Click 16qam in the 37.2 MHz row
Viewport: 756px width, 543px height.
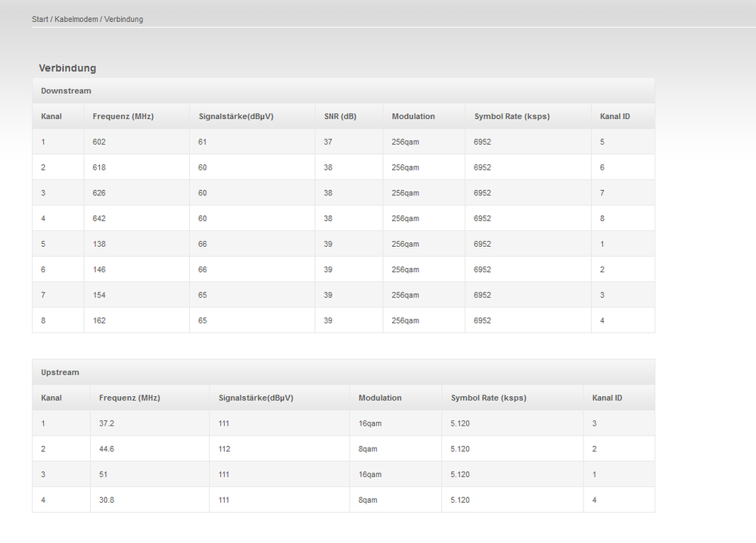pyautogui.click(x=370, y=423)
